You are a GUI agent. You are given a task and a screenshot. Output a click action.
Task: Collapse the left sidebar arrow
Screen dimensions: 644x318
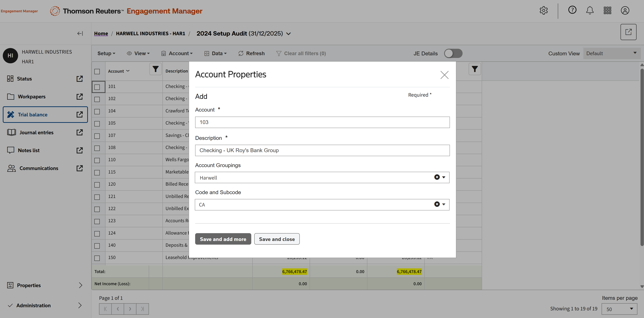pos(80,33)
